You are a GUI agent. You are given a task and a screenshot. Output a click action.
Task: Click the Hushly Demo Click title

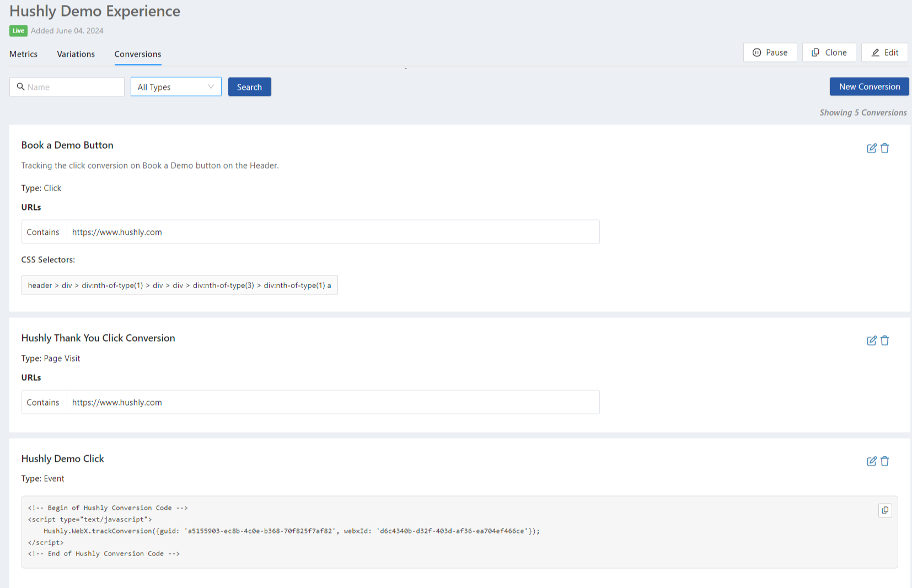point(62,458)
